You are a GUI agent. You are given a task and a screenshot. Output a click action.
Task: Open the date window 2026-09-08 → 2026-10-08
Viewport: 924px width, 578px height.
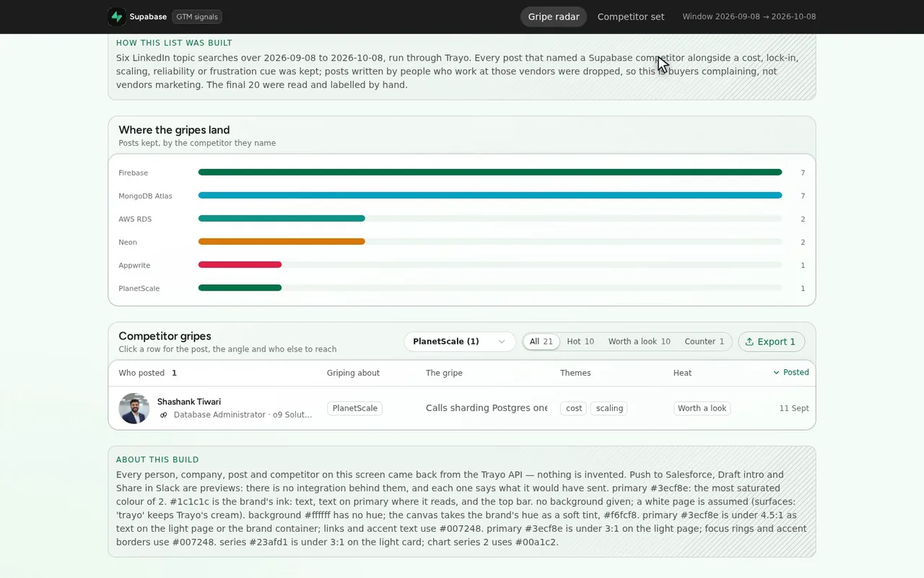pos(749,17)
